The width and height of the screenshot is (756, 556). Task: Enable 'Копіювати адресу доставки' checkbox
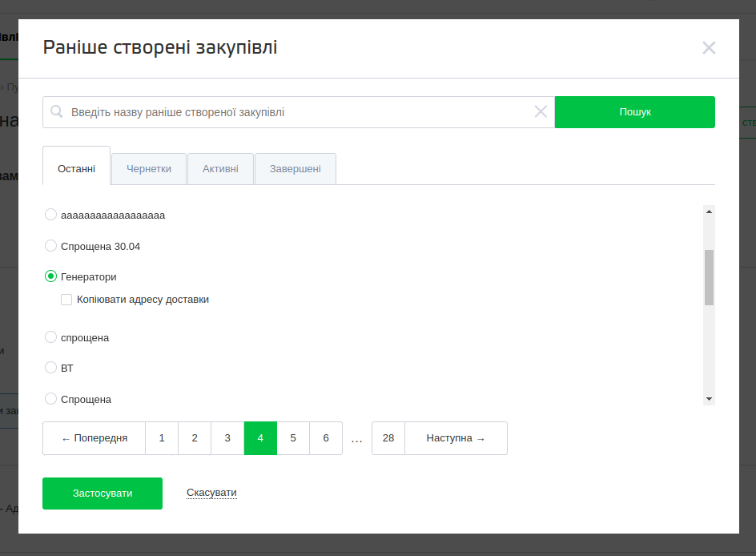(66, 300)
